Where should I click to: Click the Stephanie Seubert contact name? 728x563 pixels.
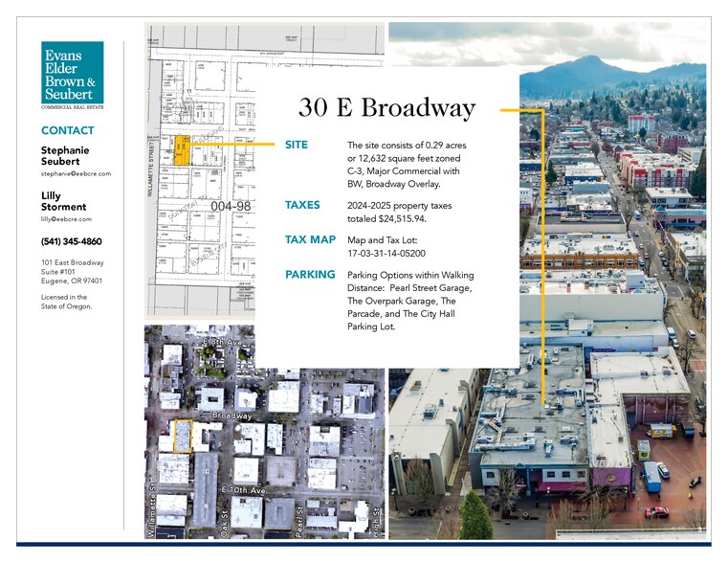pyautogui.click(x=65, y=156)
